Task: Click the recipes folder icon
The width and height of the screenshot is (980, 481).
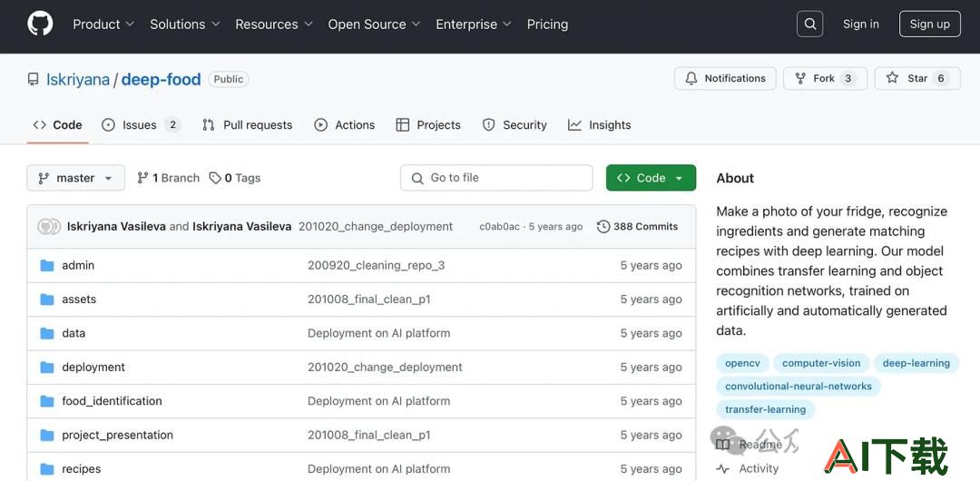Action: pyautogui.click(x=47, y=468)
